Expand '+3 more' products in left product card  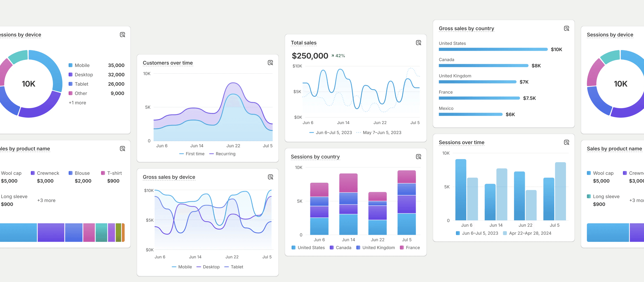pos(46,200)
